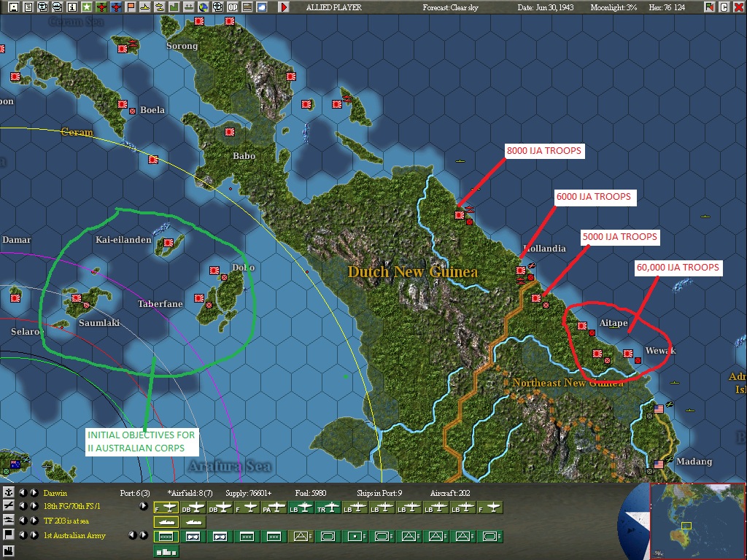This screenshot has width=747, height=560.
Task: Select next task force arrow beside TF 203
Action: pos(34,521)
